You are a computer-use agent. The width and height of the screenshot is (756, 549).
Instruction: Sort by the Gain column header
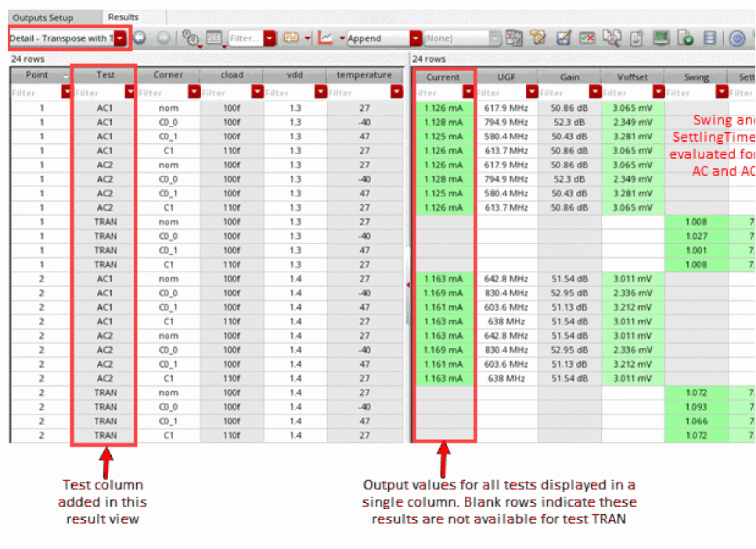pyautogui.click(x=570, y=77)
